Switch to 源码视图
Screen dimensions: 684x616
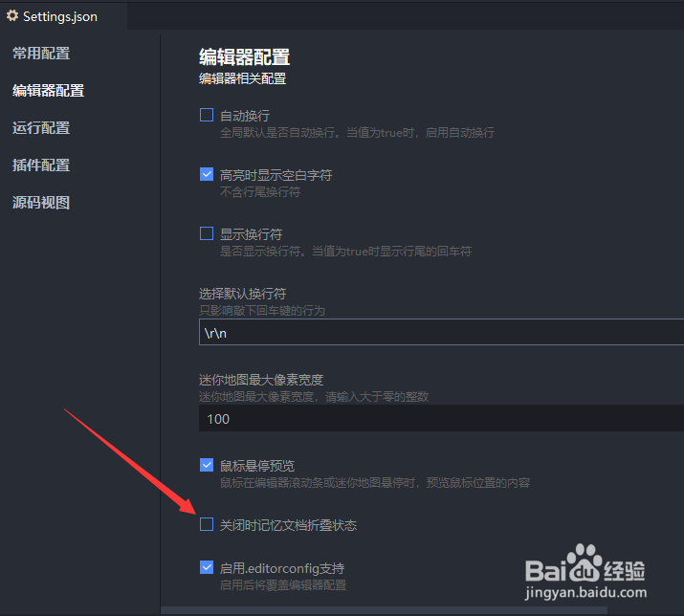[x=41, y=203]
